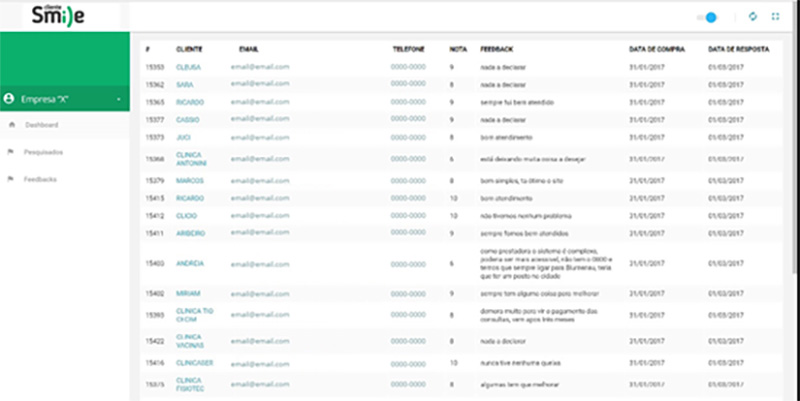
Task: Select row ID 15353
Action: (155, 67)
